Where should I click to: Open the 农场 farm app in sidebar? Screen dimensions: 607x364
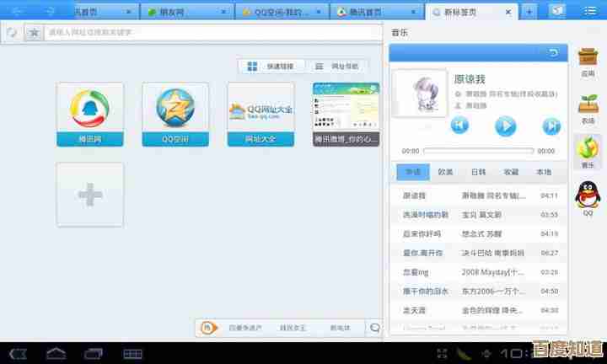point(588,107)
